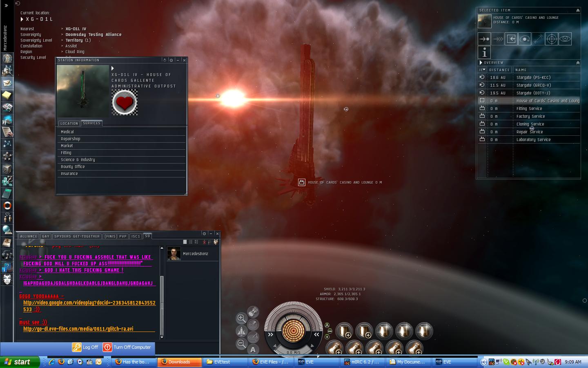This screenshot has height=368, width=588.
Task: Open the blue help info sidebar icon
Action: (7, 267)
